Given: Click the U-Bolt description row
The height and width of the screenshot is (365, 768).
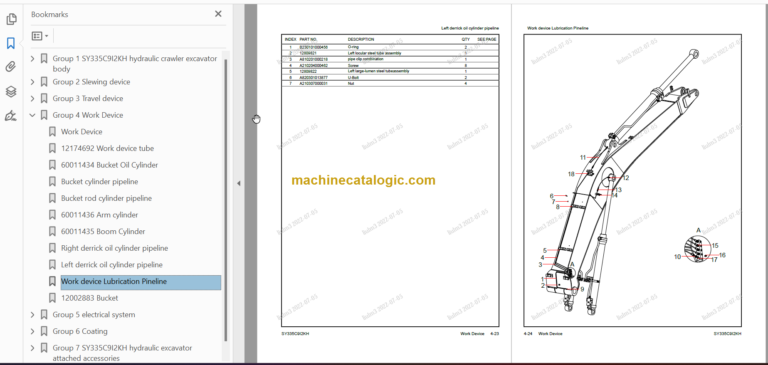Looking at the screenshot, I should click(x=353, y=77).
